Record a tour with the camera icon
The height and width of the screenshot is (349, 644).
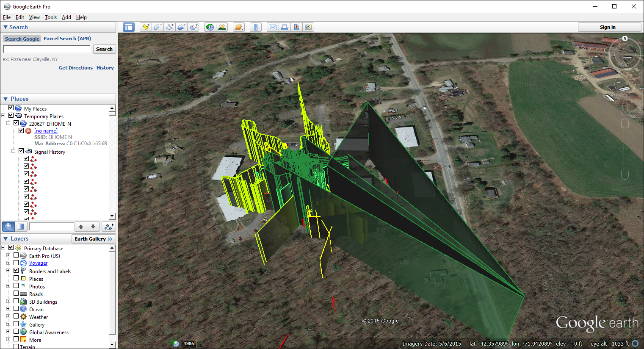coord(193,27)
